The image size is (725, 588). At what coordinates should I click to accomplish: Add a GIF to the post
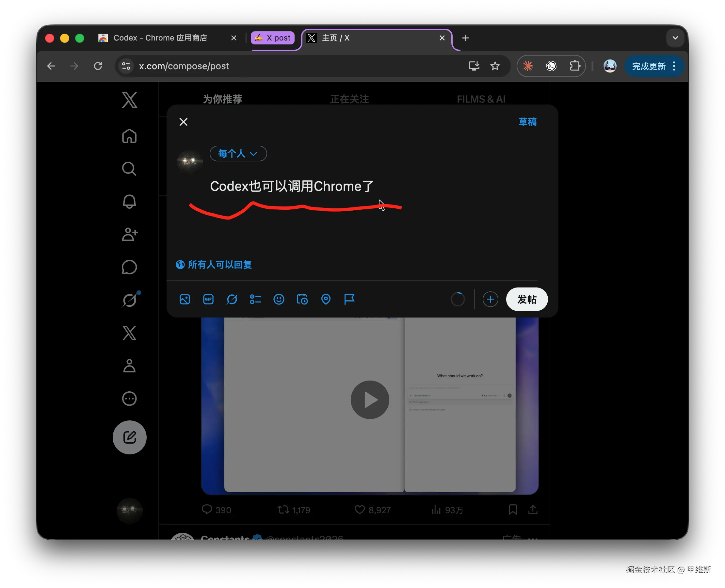click(208, 300)
